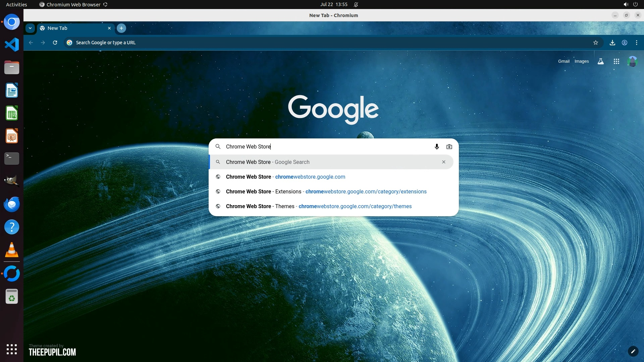Reload the current page

point(55,43)
